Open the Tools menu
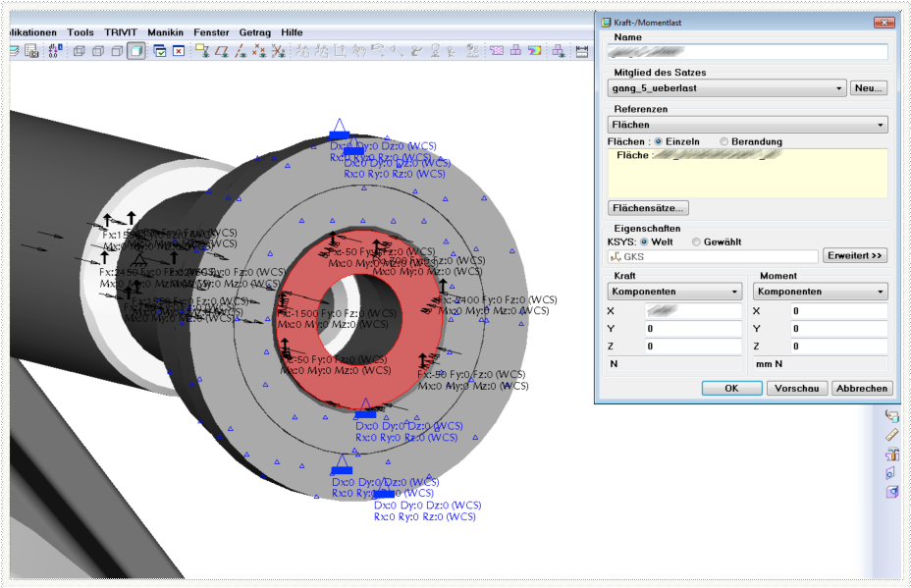Viewport: 911px width, 588px height. point(80,32)
